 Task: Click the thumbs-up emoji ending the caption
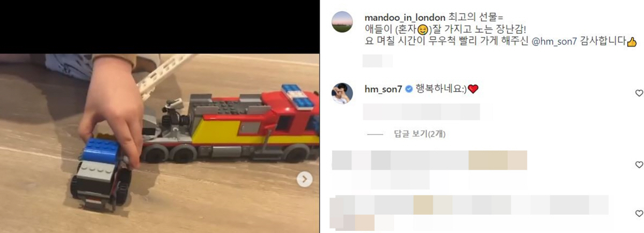[632, 42]
